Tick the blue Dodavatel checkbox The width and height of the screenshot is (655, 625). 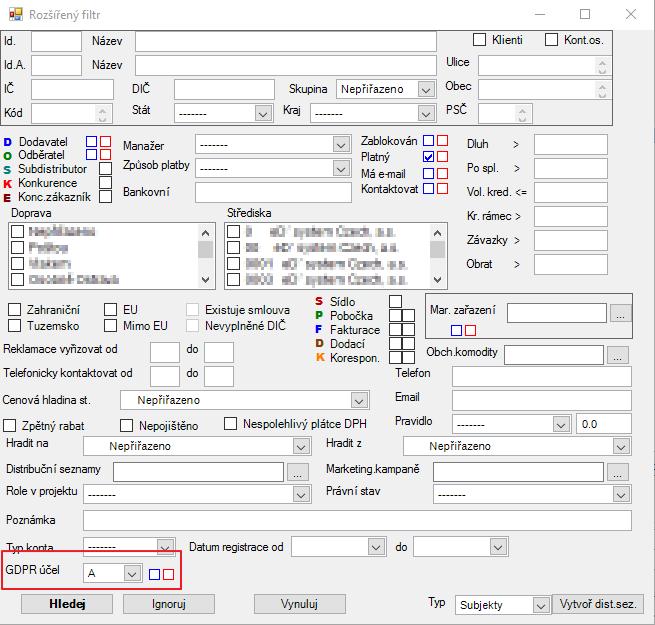(x=91, y=141)
